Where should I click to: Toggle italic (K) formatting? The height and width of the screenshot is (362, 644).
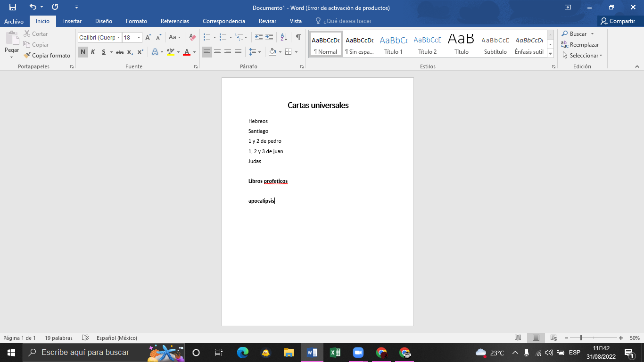93,52
